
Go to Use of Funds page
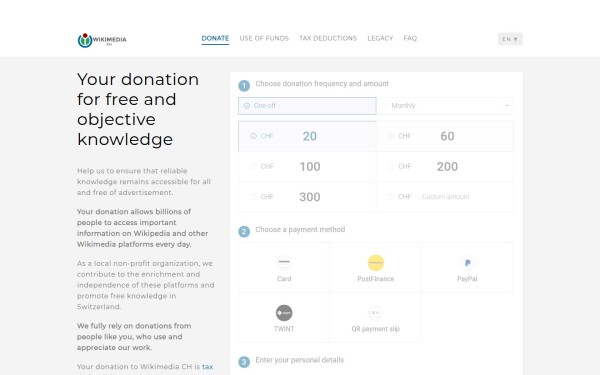(264, 38)
